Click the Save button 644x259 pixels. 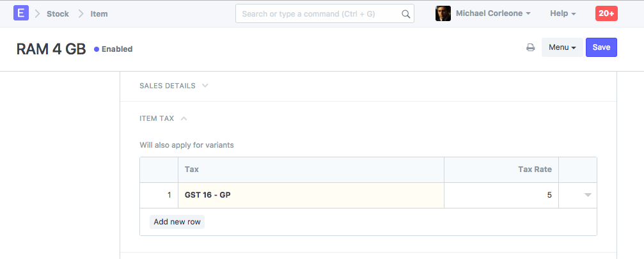click(x=601, y=47)
